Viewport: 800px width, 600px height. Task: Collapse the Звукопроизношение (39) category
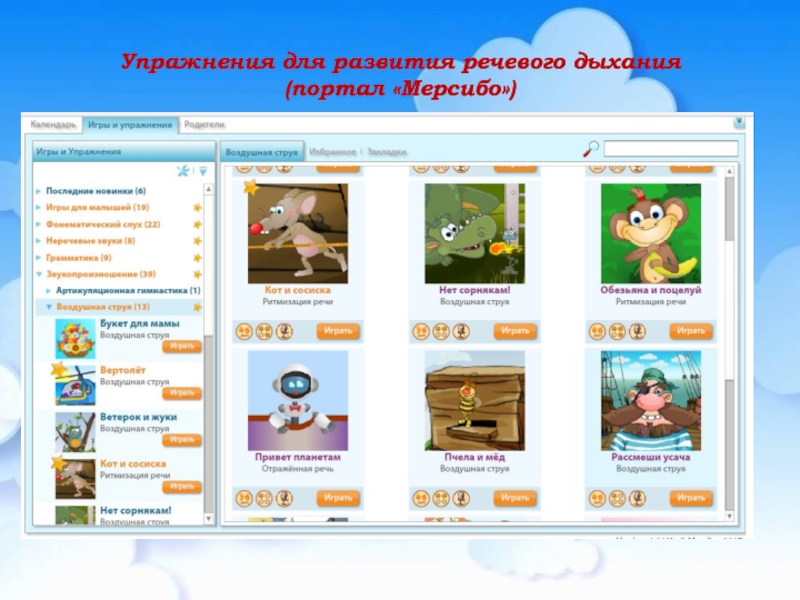coord(39,274)
